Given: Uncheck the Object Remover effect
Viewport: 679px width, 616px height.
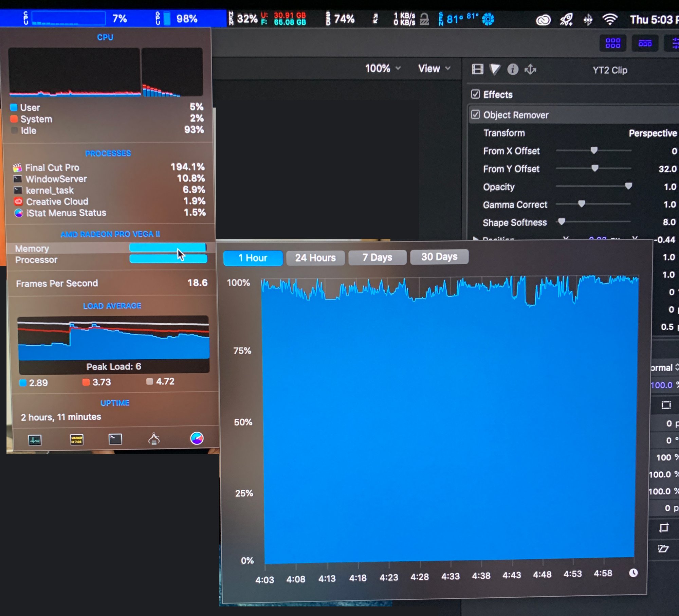Looking at the screenshot, I should point(476,115).
